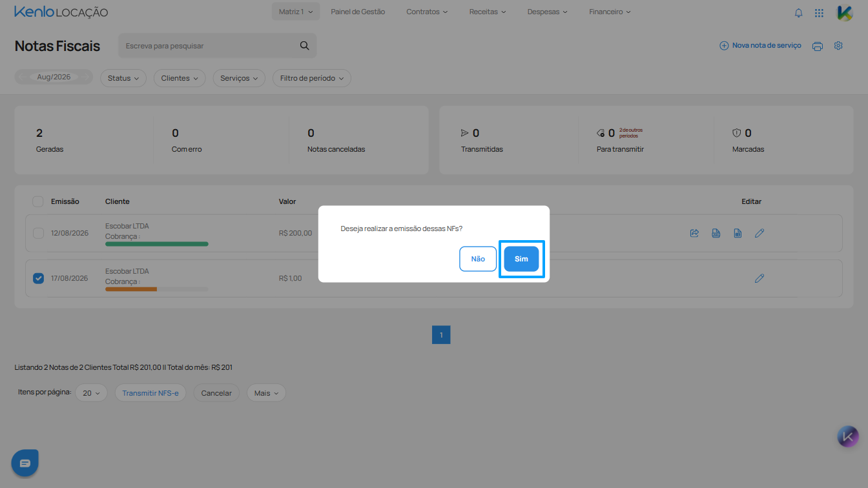
Task: Click Nova nota de serviço link
Action: tap(766, 46)
